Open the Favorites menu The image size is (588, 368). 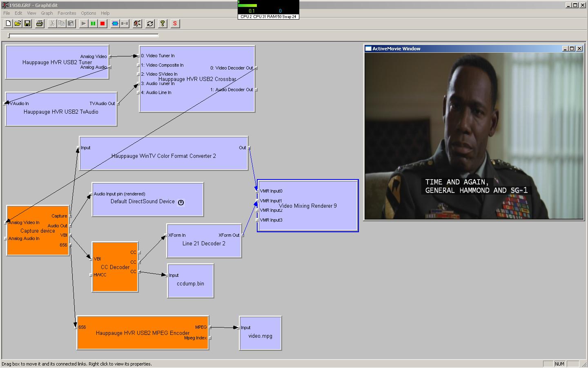click(x=67, y=13)
